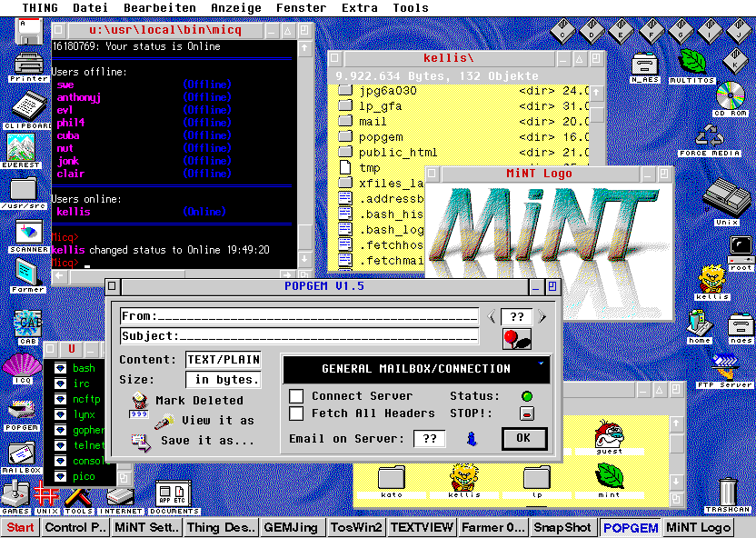Switch to GEMJing on the taskbar

click(x=291, y=527)
